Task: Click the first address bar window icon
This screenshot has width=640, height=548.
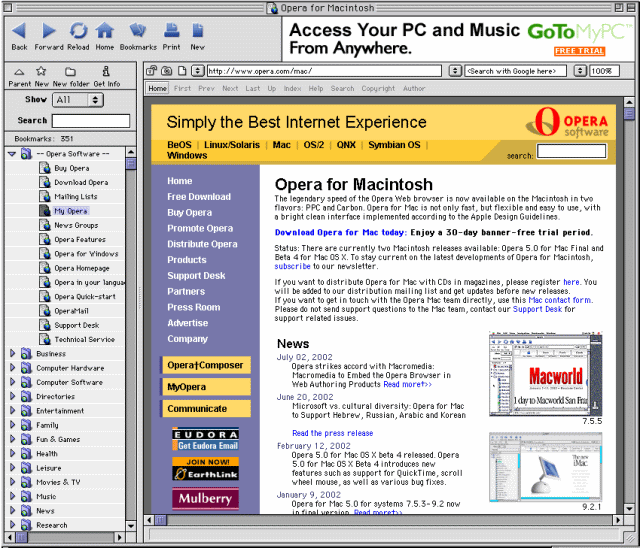Action: tap(151, 71)
